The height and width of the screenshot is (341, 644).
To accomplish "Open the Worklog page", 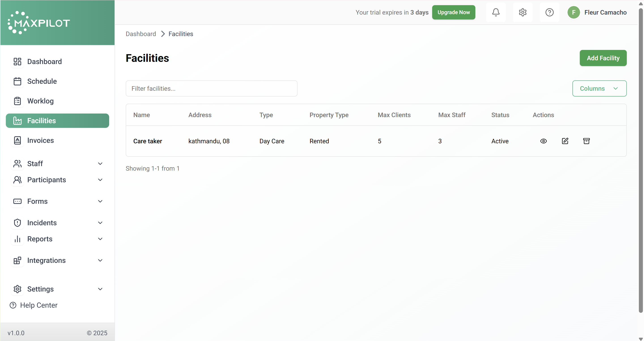I will tap(40, 101).
